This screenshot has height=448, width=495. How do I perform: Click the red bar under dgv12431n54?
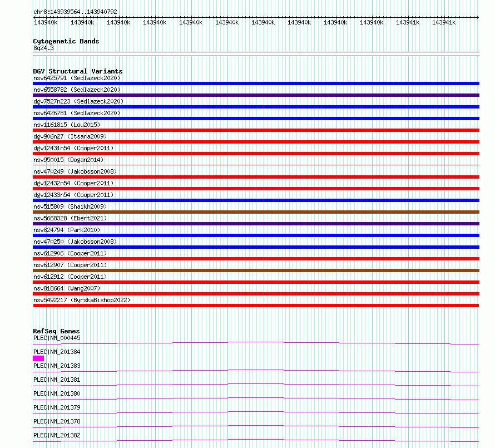[x=256, y=154]
